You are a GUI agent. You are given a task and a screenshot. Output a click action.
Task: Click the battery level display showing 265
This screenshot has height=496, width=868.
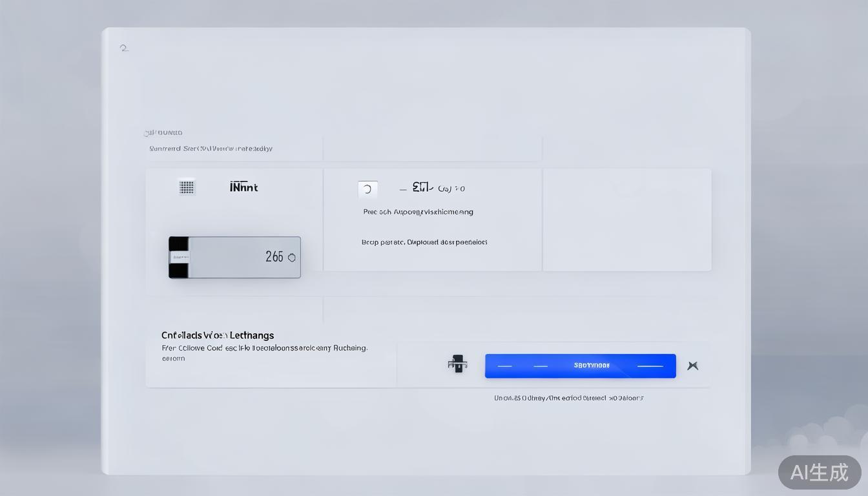[234, 256]
